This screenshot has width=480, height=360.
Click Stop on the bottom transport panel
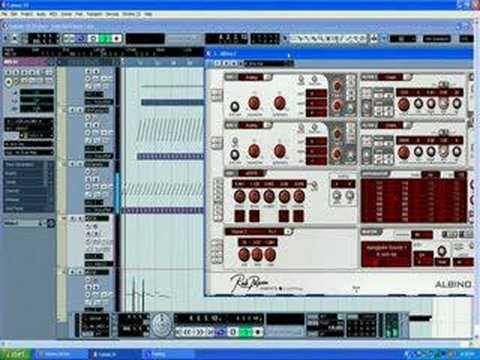(x=234, y=332)
